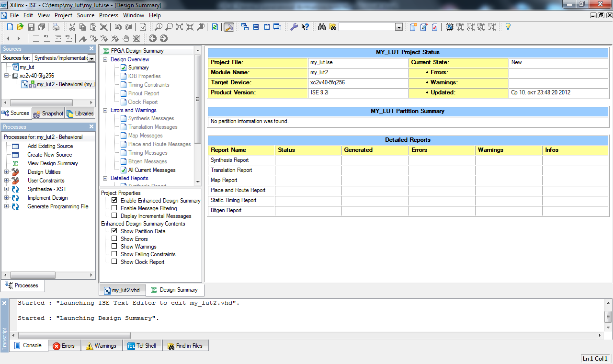Open the toolbar search combo box dropdown
This screenshot has width=613, height=364.
(398, 27)
